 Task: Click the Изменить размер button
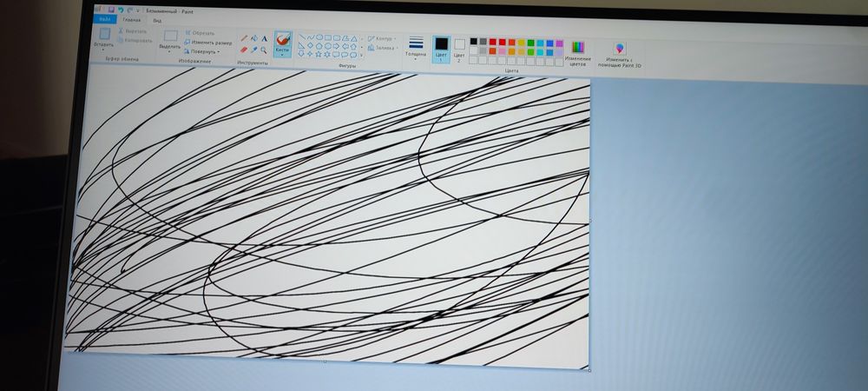click(x=207, y=43)
